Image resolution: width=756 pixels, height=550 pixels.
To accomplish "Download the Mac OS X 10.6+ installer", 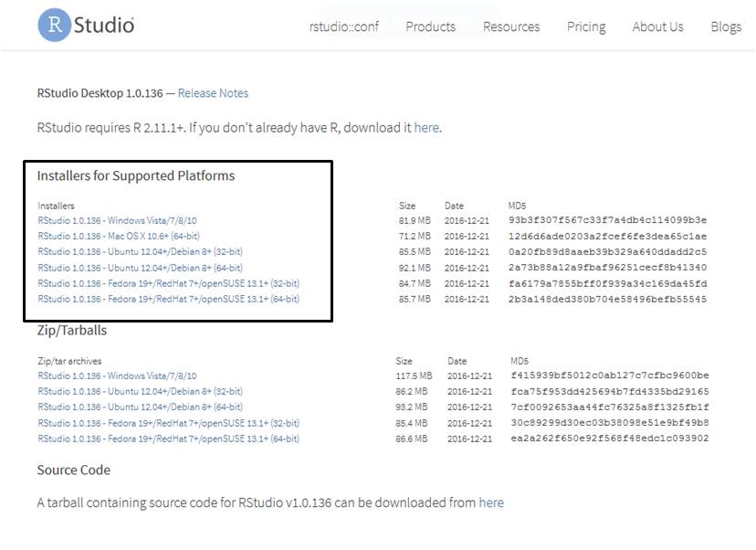I will point(119,236).
